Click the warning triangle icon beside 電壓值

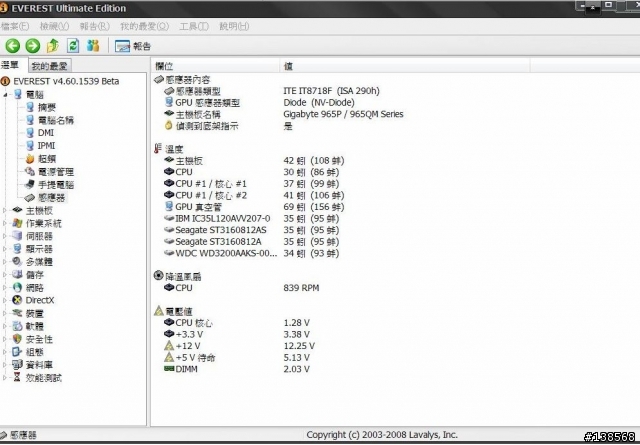pos(159,311)
